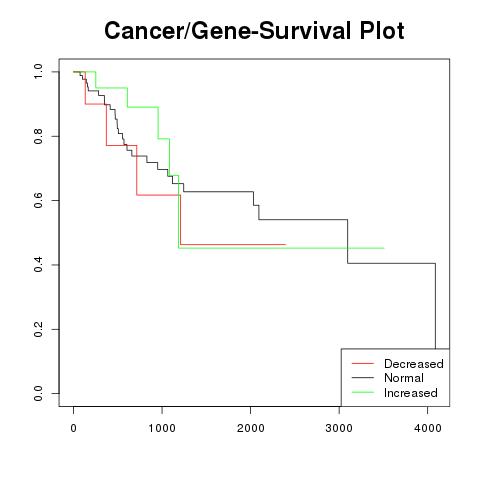Select the Increased legend label
The width and height of the screenshot is (480, 480).
(411, 393)
